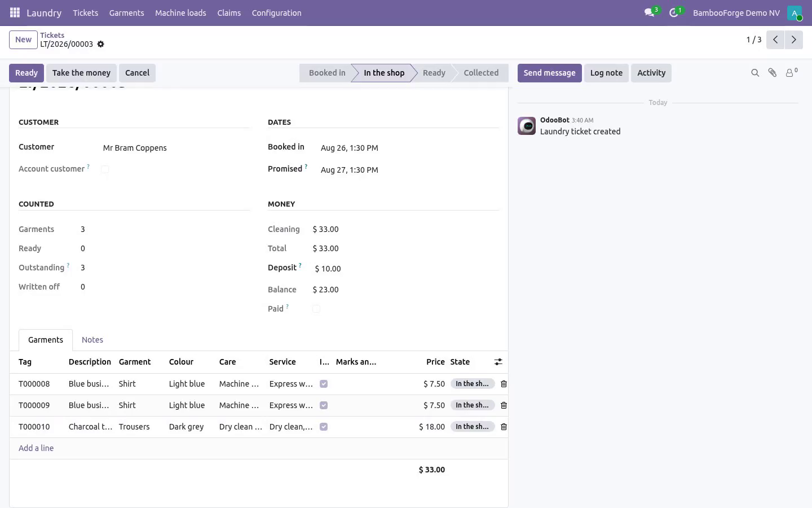
Task: Open the conversations chat icon
Action: tap(650, 12)
